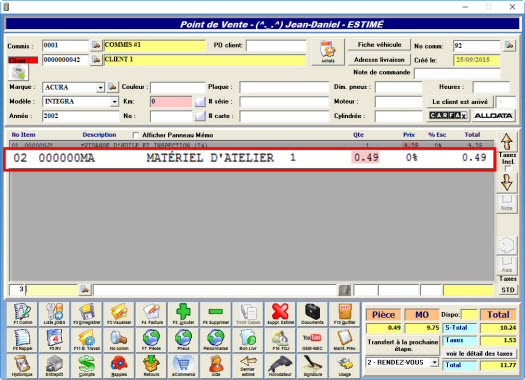The image size is (525, 380).
Task: Remove an item with F6 Supprimer
Action: pos(216,314)
